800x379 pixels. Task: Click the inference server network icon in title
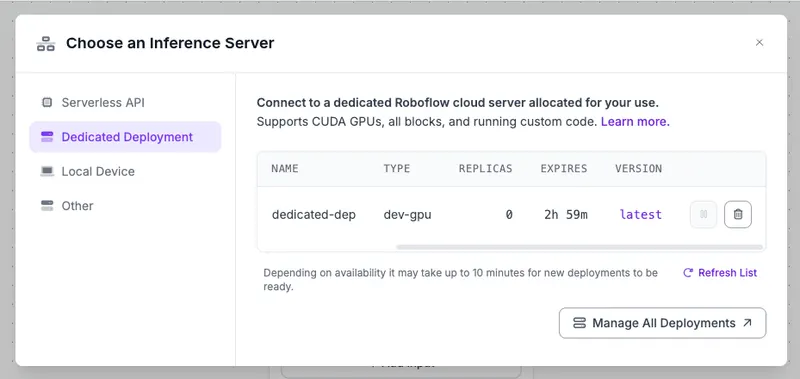pos(45,43)
